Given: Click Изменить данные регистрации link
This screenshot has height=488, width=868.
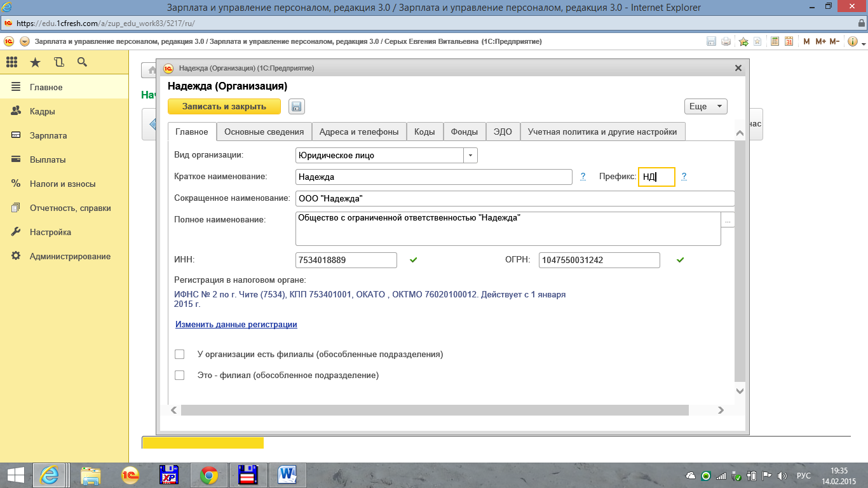Looking at the screenshot, I should (x=236, y=324).
